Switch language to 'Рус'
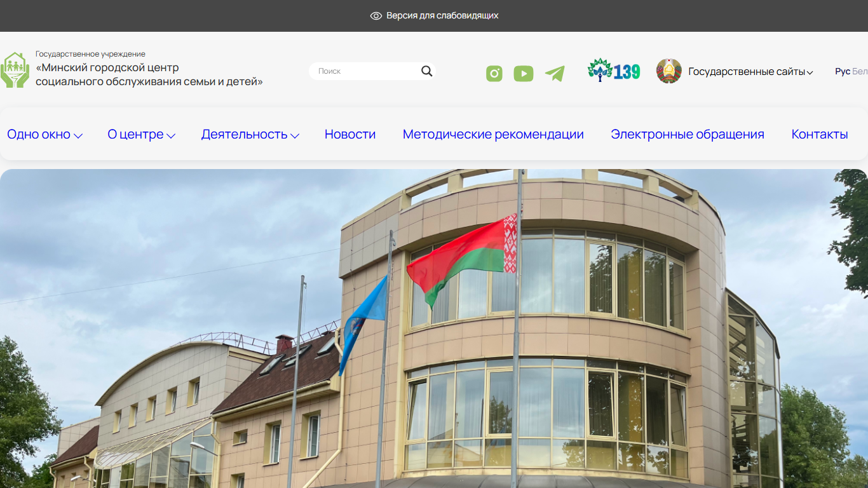This screenshot has width=868, height=488. point(843,72)
